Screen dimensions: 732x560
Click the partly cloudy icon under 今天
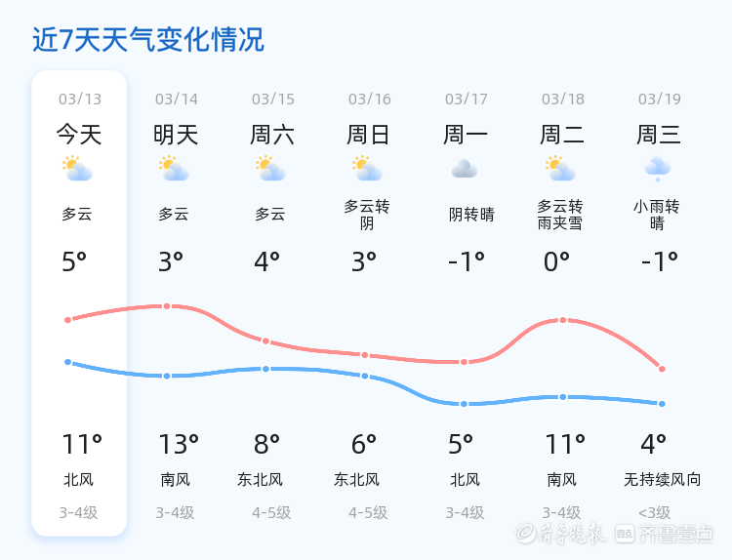coord(77,169)
